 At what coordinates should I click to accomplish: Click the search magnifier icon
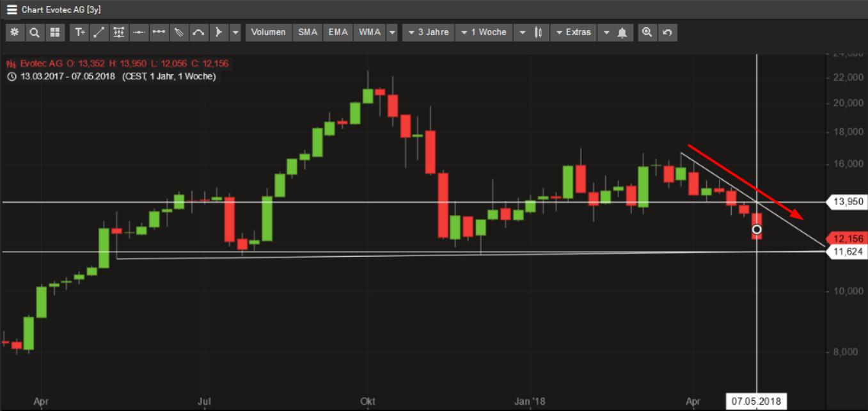35,33
